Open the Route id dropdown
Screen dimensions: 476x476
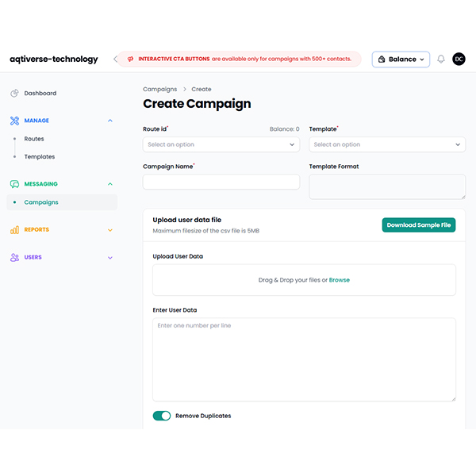tap(221, 144)
